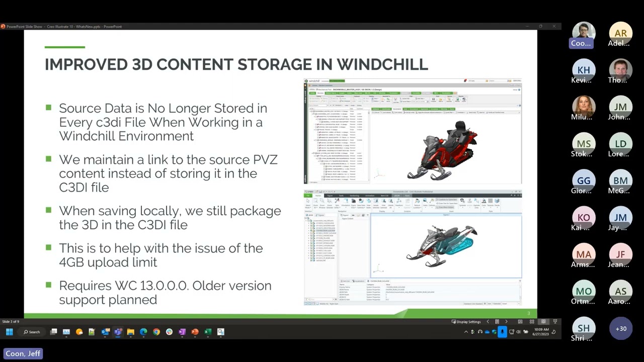The width and height of the screenshot is (644, 362).
Task: Click bullet 'Requires WC 13.0.0.0. Older version support planned'
Action: pos(165,293)
